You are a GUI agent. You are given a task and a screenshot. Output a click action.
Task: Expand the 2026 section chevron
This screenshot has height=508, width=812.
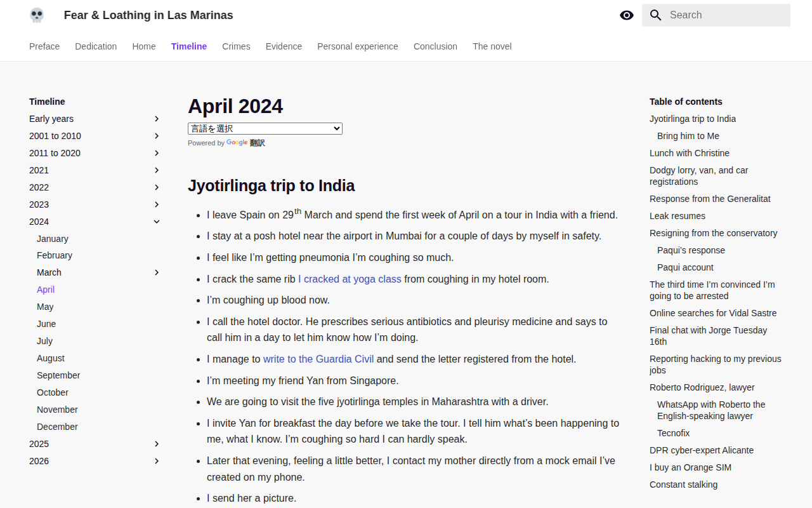157,461
